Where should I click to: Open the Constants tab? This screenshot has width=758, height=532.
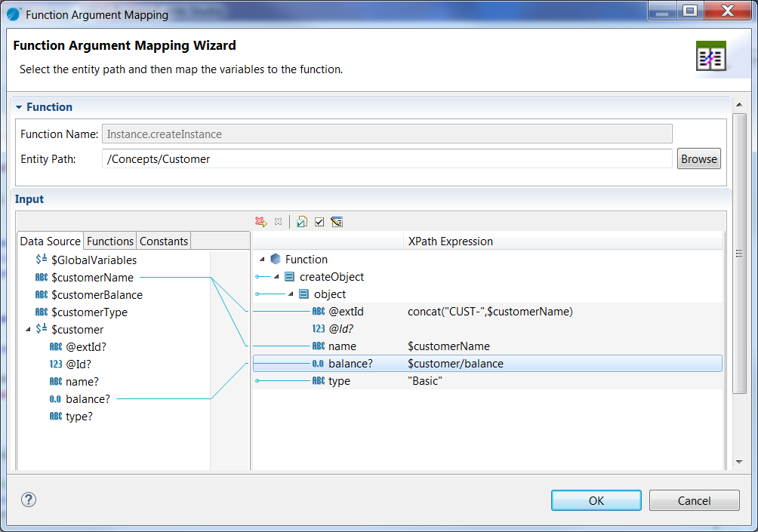click(x=164, y=241)
